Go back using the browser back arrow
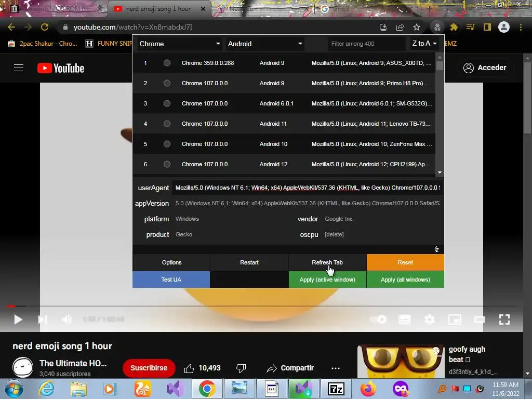532x399 pixels. [x=11, y=27]
